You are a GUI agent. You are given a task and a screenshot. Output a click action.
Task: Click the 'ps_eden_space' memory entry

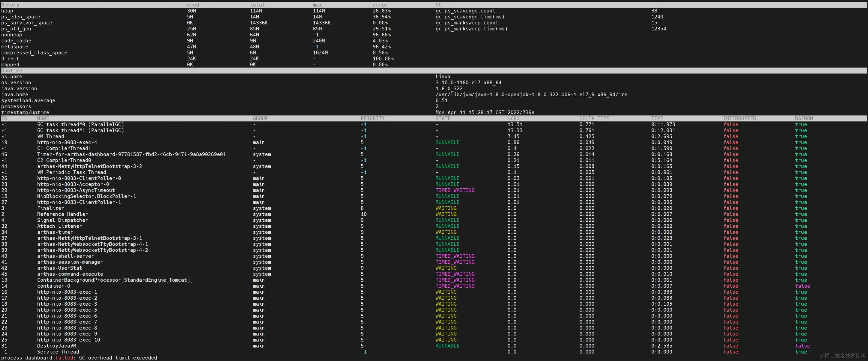click(x=21, y=17)
